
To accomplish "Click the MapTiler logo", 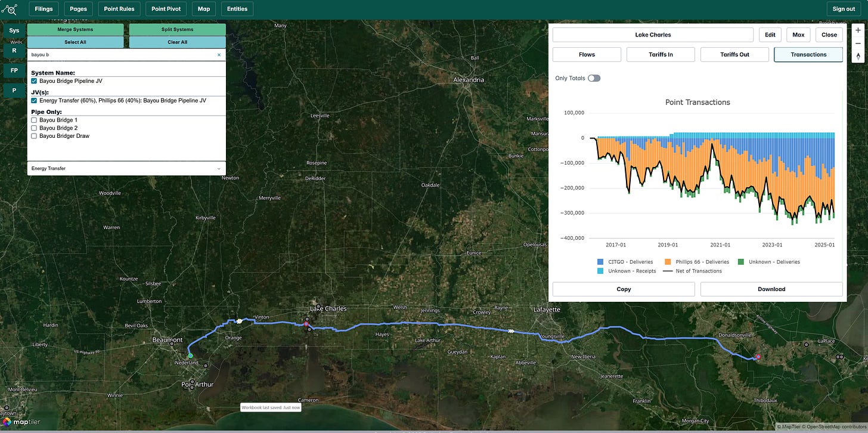I will (x=20, y=422).
